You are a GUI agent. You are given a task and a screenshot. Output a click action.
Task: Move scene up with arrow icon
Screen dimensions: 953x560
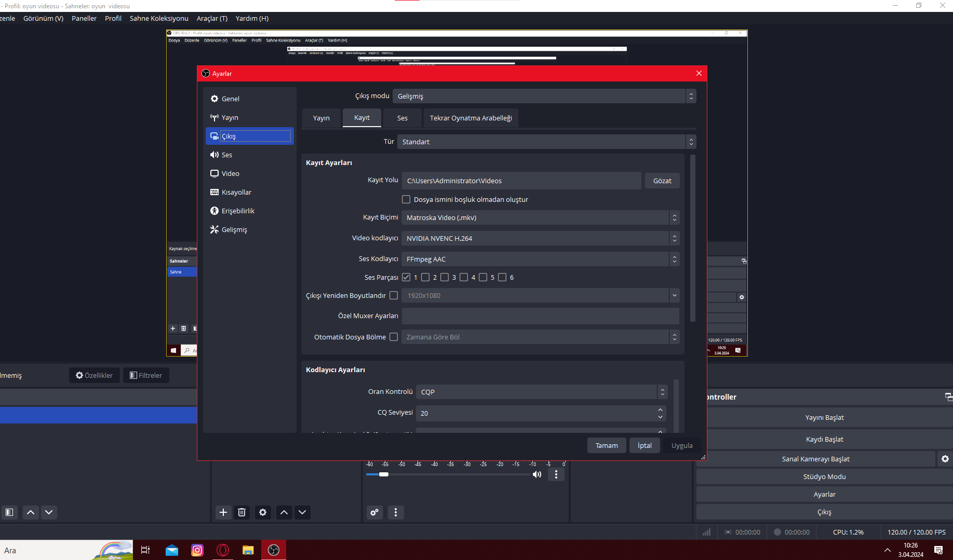tap(31, 512)
